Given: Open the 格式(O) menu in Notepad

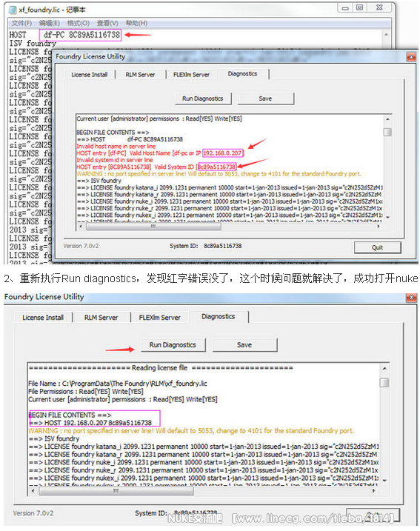Looking at the screenshot, I should point(79,23).
